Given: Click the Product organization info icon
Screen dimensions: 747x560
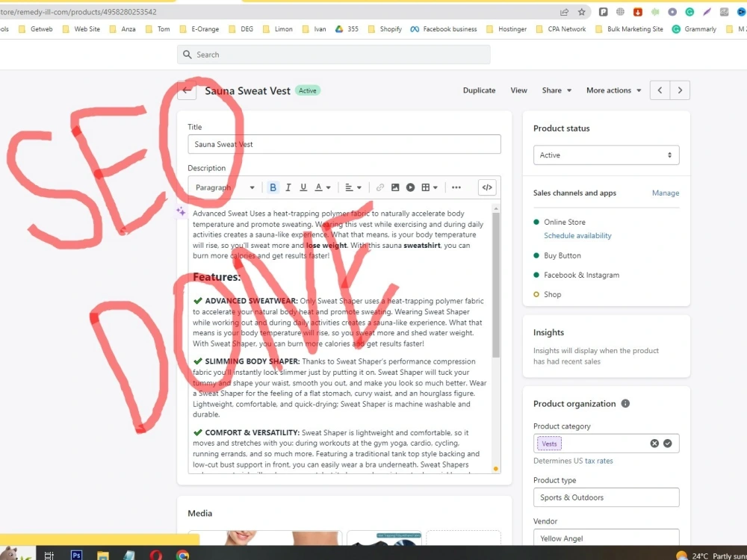Looking at the screenshot, I should pos(625,403).
